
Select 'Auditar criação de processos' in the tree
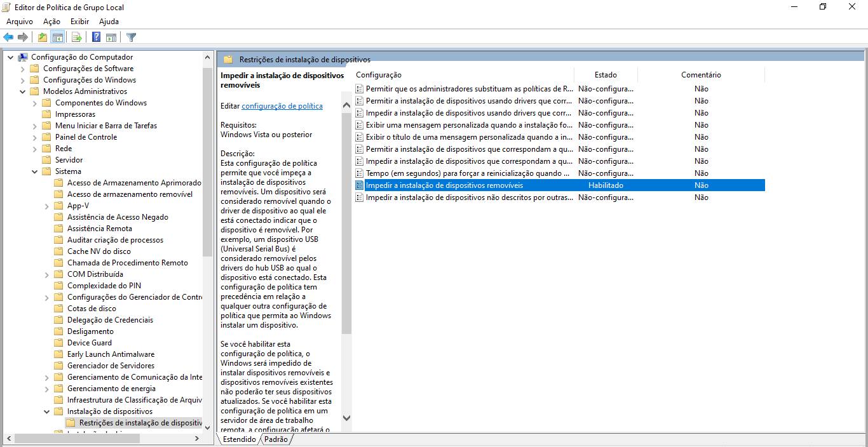115,240
